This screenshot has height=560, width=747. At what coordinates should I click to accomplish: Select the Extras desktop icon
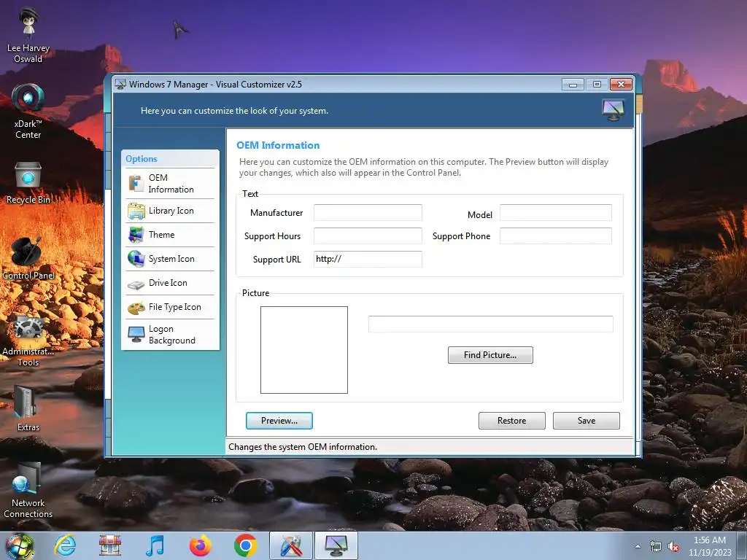[x=28, y=410]
